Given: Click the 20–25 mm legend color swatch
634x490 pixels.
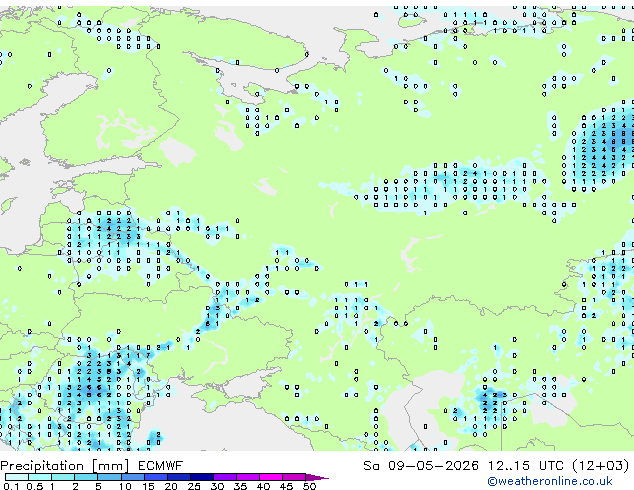Looking at the screenshot, I should [x=179, y=477].
